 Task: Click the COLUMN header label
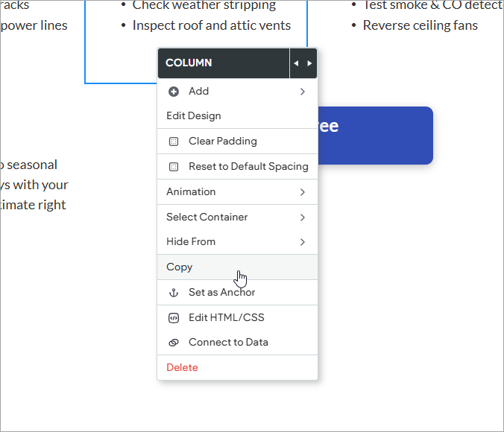coord(189,63)
